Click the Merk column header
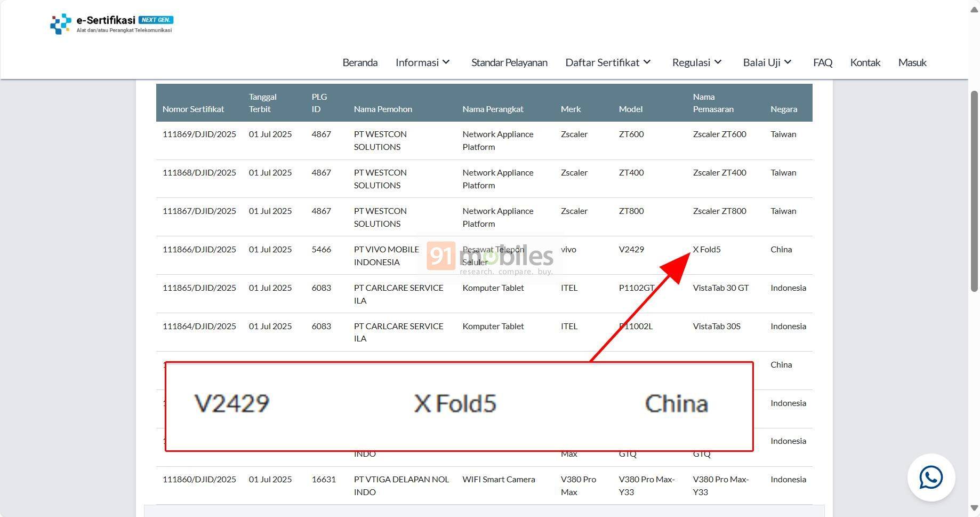The height and width of the screenshot is (517, 980). pyautogui.click(x=571, y=109)
